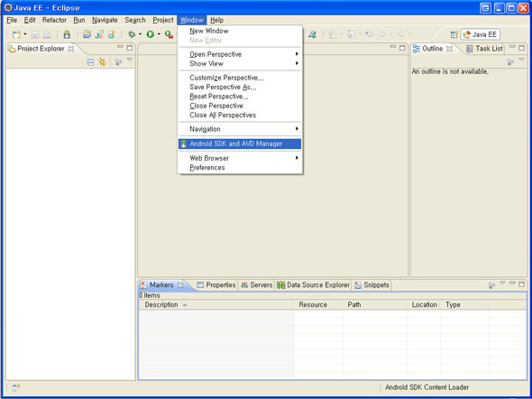Expand the Web Browser submenu
The width and height of the screenshot is (532, 399).
pos(240,158)
